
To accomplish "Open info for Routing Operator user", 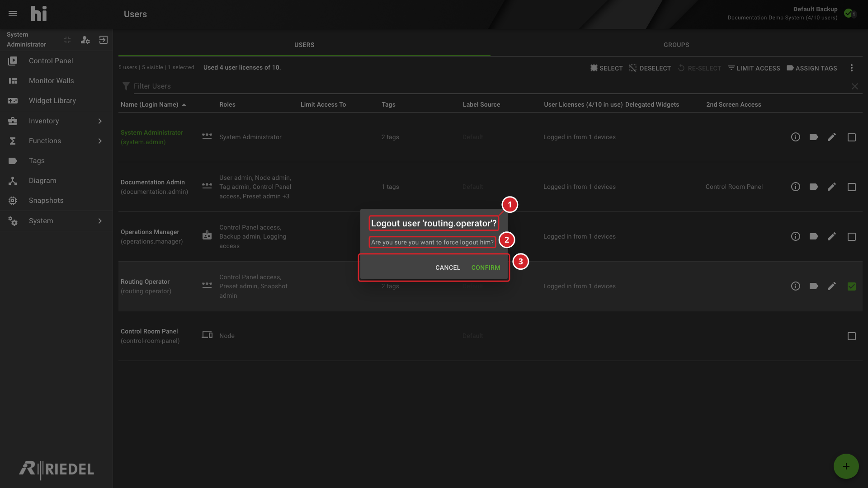I will coord(796,286).
